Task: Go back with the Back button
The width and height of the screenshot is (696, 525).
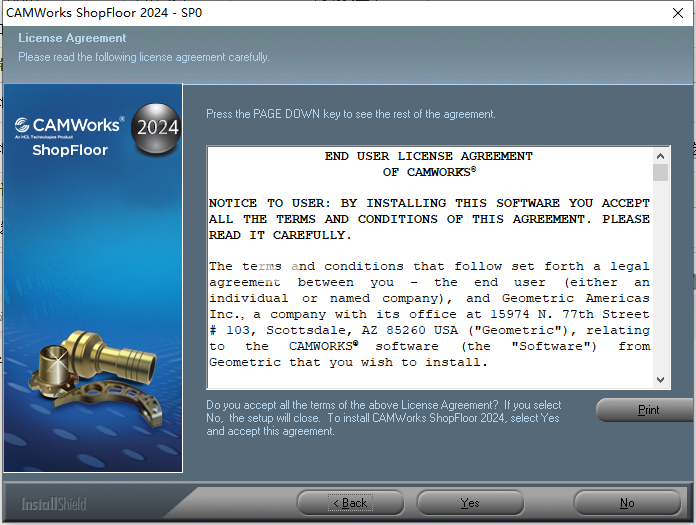Action: (x=350, y=503)
